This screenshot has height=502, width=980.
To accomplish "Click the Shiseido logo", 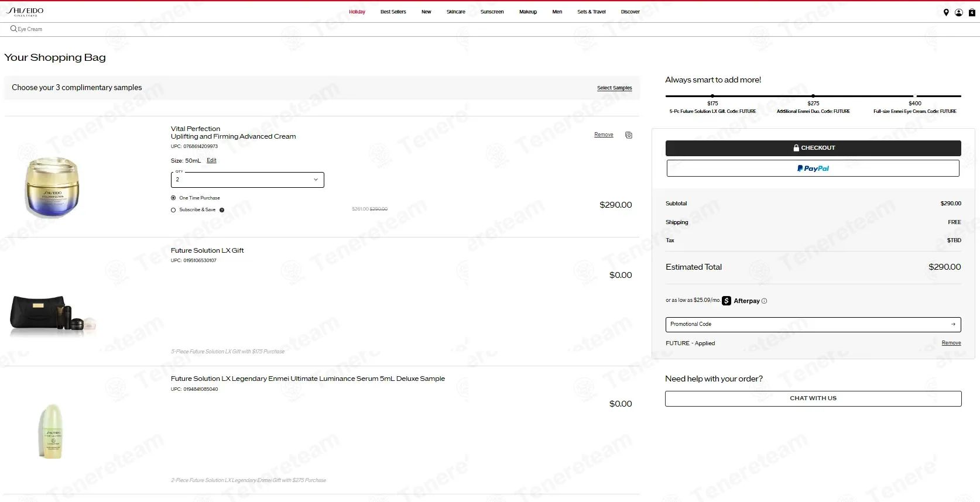I will tap(25, 11).
